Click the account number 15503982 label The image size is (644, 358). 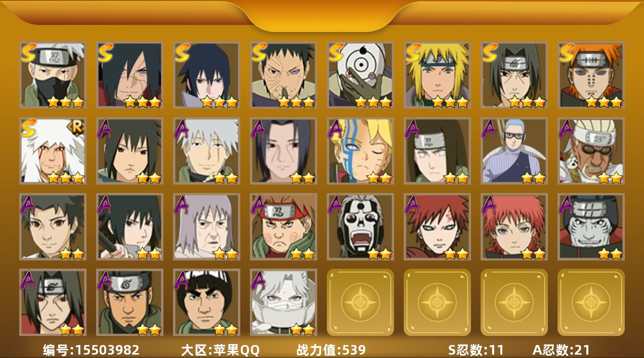91,350
